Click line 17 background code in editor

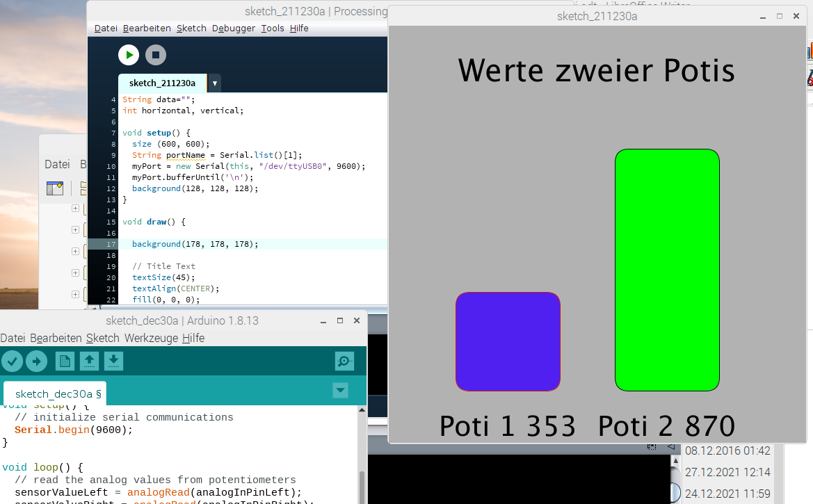(195, 244)
